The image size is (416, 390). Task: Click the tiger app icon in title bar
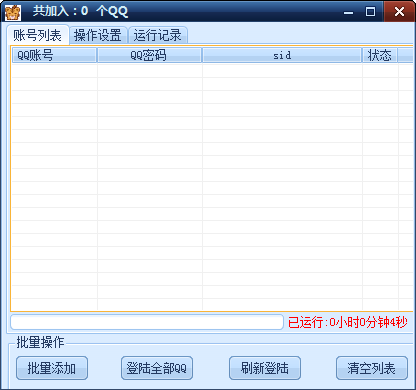[x=13, y=12]
